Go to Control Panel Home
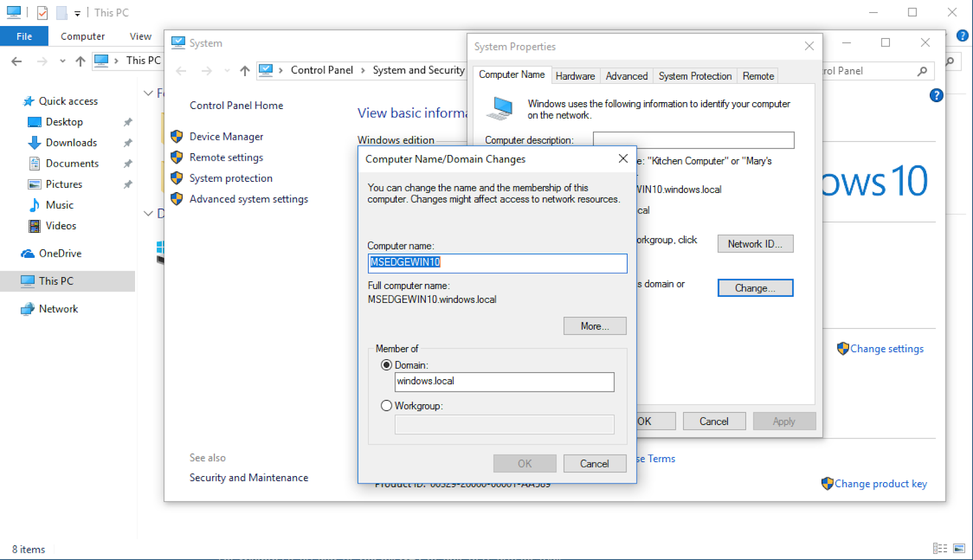This screenshot has width=973, height=560. click(237, 105)
